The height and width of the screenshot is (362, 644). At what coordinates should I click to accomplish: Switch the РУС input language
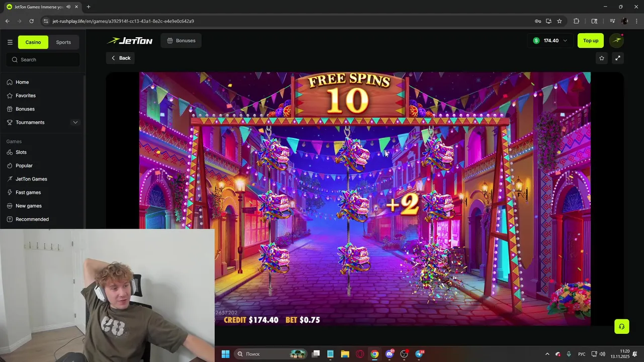(x=582, y=354)
